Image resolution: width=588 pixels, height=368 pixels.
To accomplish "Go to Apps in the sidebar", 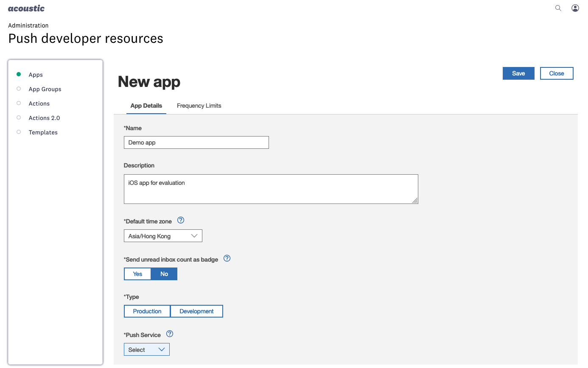I will click(x=36, y=75).
